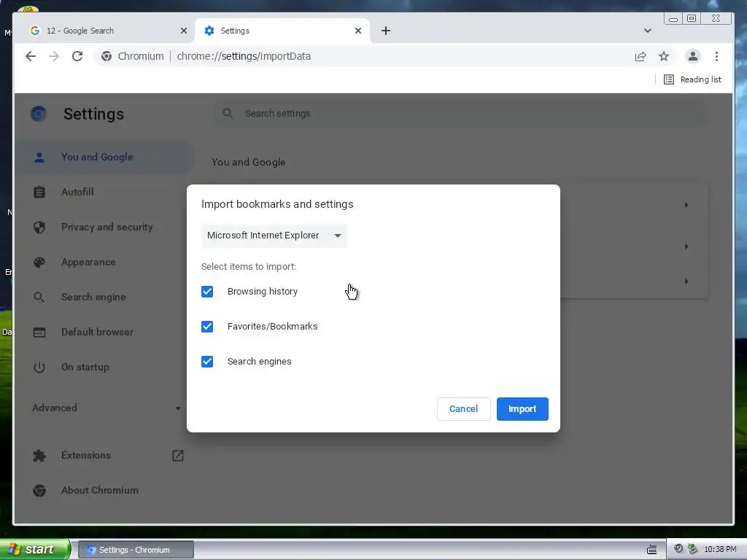This screenshot has width=747, height=560.
Task: Uncheck Browsing history checkbox
Action: 207,292
